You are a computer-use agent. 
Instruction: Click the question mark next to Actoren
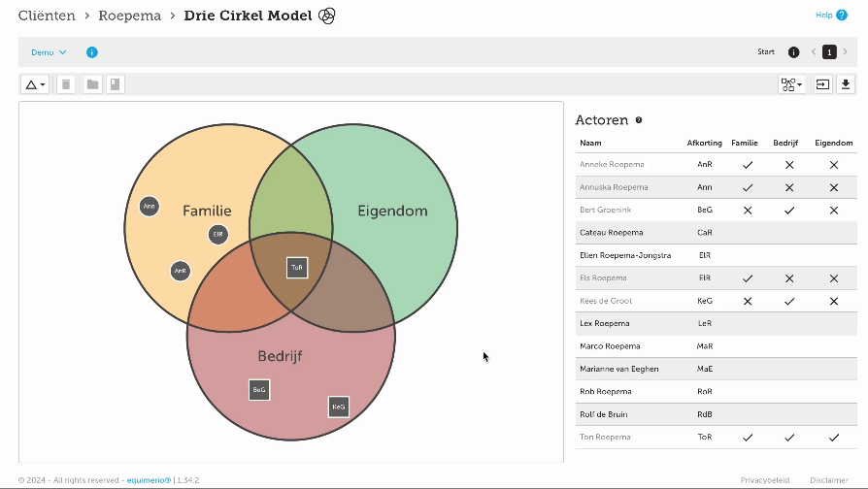(639, 120)
